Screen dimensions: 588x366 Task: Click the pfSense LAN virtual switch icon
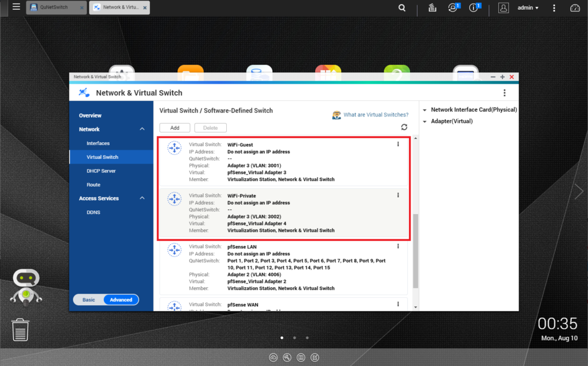pyautogui.click(x=175, y=250)
